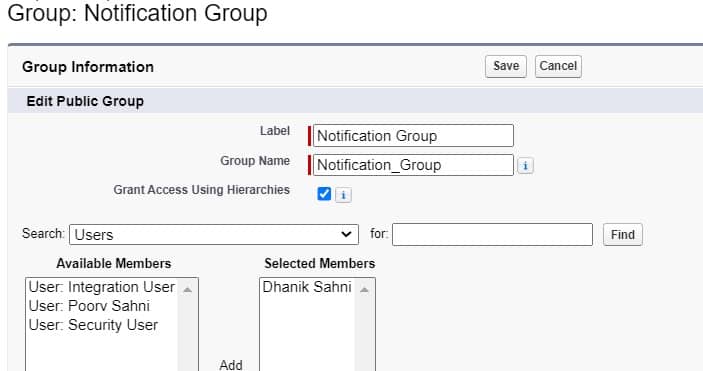Image resolution: width=703 pixels, height=371 pixels.
Task: Open the Grant Access Using Hierarchies info icon
Action: pos(343,195)
